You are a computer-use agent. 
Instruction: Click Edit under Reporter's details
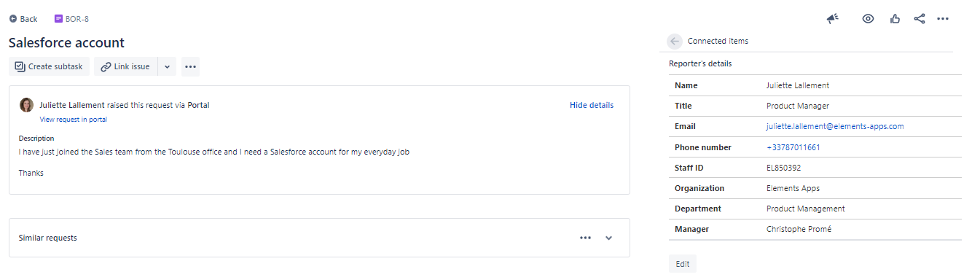click(683, 264)
